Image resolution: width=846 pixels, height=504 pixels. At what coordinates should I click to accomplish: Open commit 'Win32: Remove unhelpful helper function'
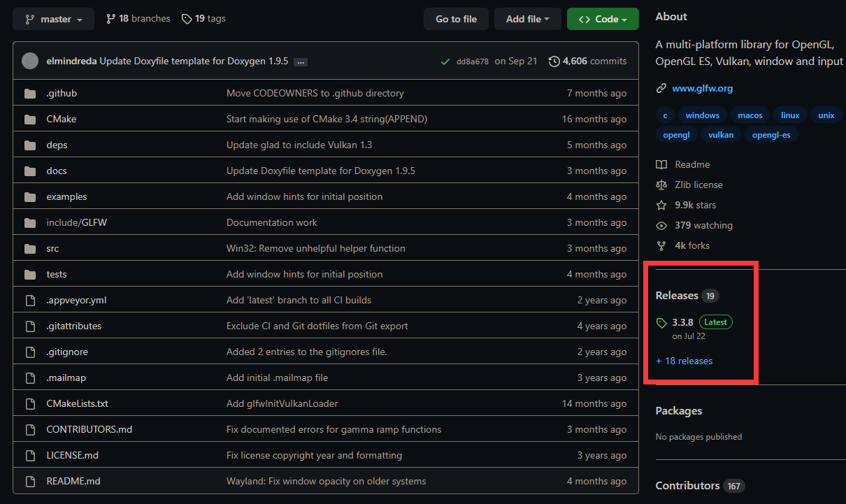coord(316,248)
